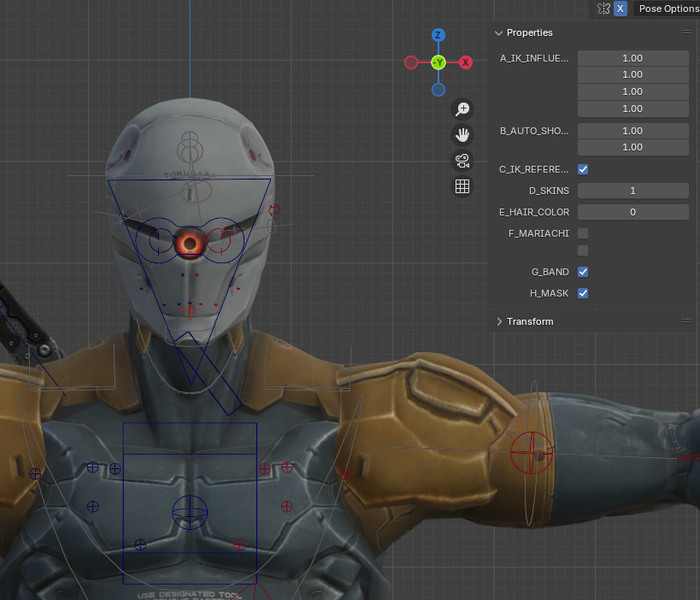The image size is (700, 600).
Task: Click the fourth A_IK_INFLUE value field
Action: tap(632, 109)
